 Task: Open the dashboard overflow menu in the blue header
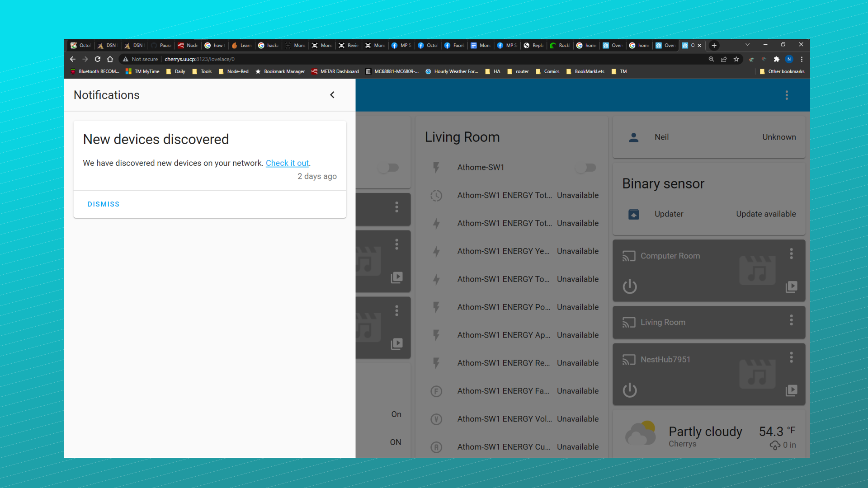787,95
